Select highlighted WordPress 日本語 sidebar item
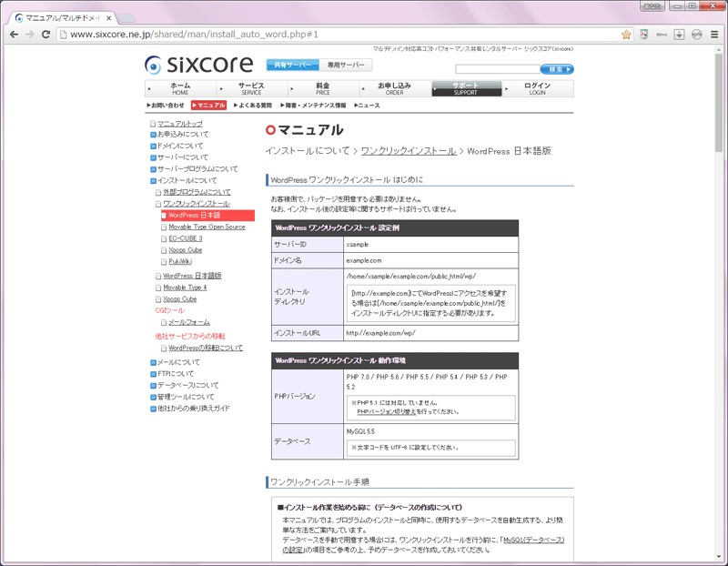The image size is (728, 566). (207, 216)
